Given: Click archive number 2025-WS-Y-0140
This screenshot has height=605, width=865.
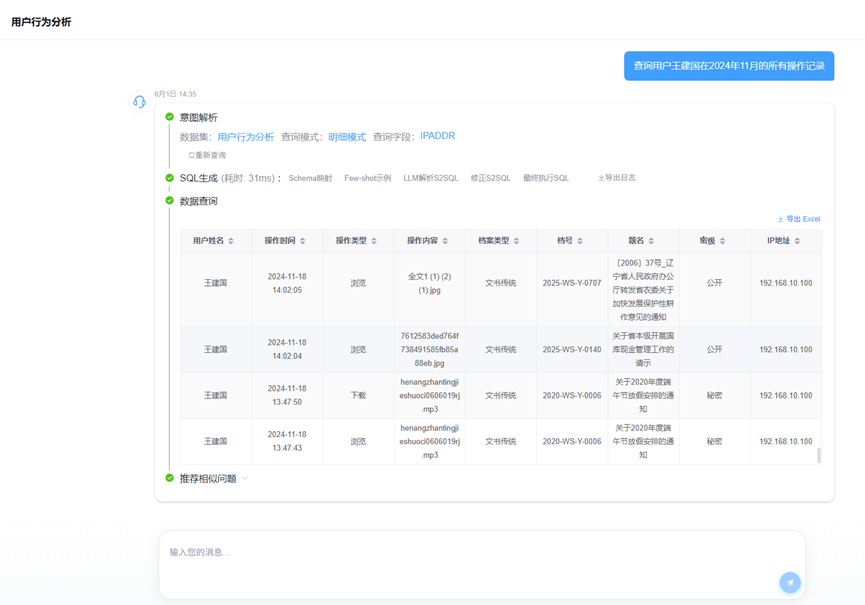Looking at the screenshot, I should coord(572,349).
